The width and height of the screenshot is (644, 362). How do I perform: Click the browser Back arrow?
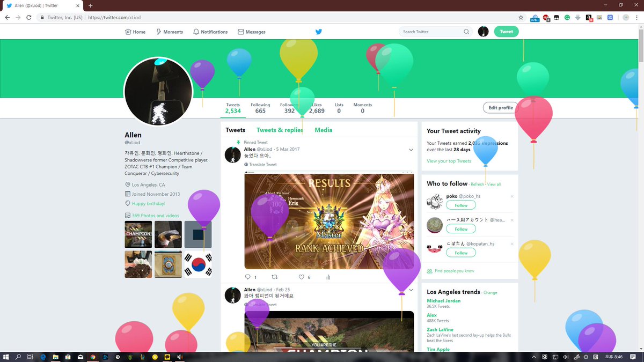tap(7, 17)
